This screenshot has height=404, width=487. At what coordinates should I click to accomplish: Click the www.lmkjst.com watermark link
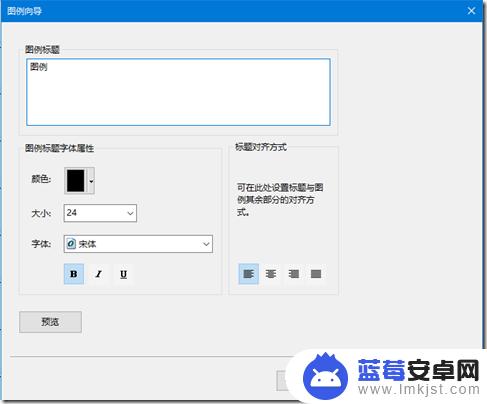(419, 389)
